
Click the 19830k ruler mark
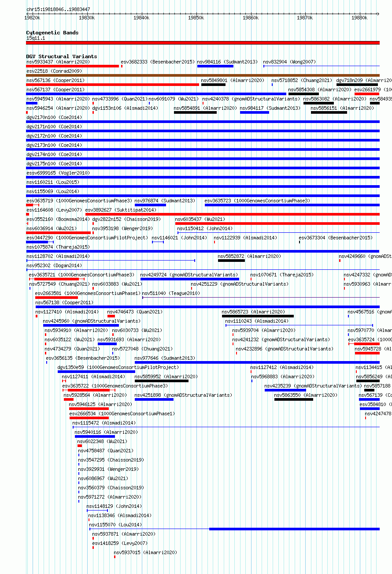click(87, 18)
